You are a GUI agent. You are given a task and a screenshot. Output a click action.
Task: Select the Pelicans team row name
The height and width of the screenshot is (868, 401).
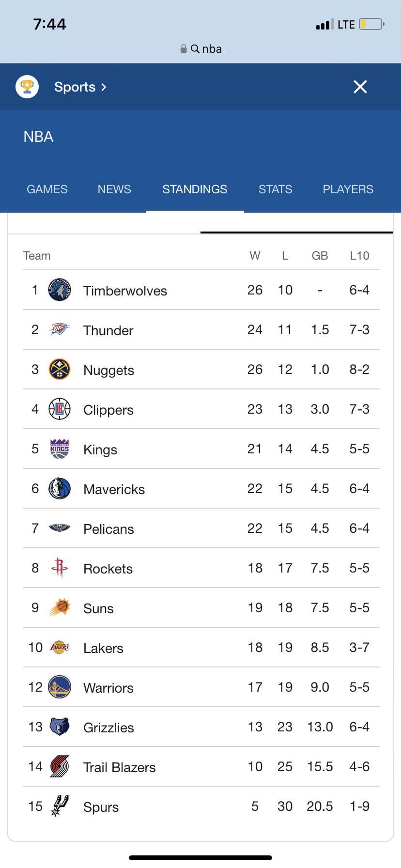pyautogui.click(x=108, y=529)
